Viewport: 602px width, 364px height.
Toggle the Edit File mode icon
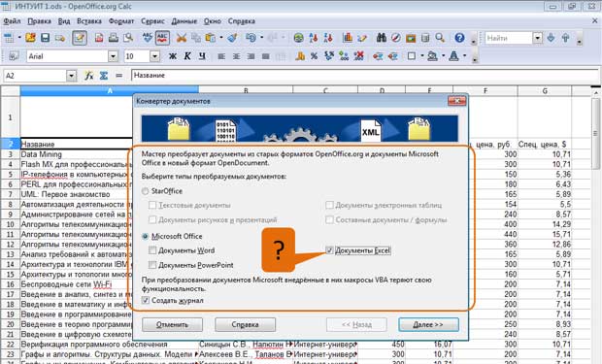[79, 38]
